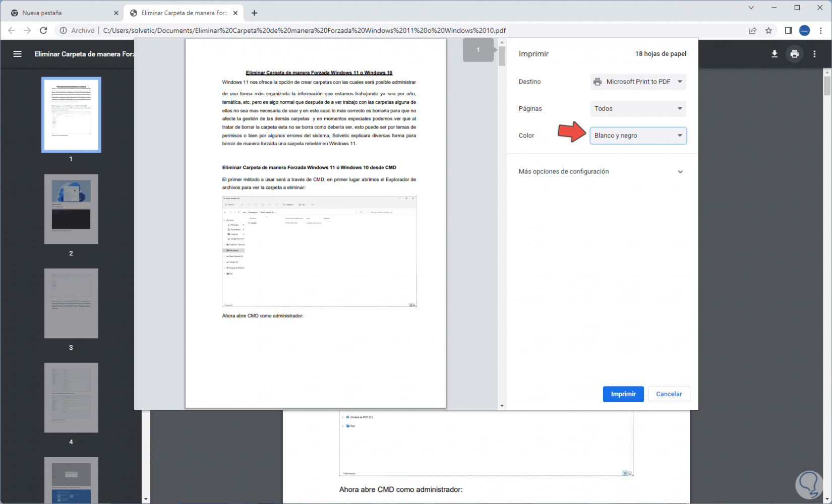Select the Eliminar Carpeta de manera Forzada tab
Screen dimensions: 832x504
(184, 13)
